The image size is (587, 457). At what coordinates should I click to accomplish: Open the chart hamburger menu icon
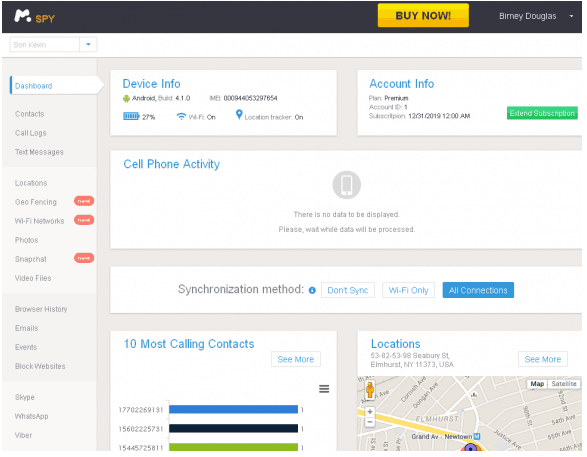coord(324,389)
